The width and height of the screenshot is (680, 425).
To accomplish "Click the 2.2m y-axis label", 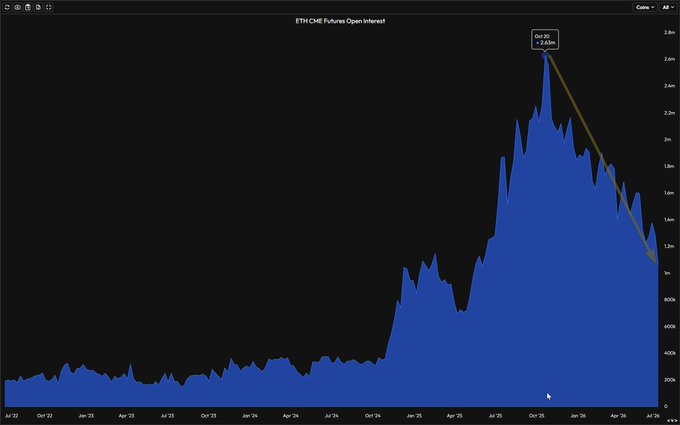I will [x=670, y=113].
